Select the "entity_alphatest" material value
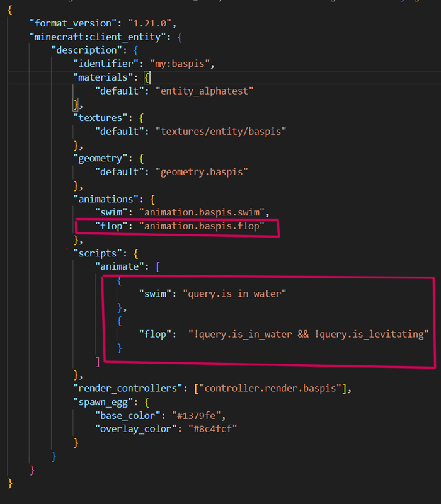Screen dimensions: 441x504 204,91
